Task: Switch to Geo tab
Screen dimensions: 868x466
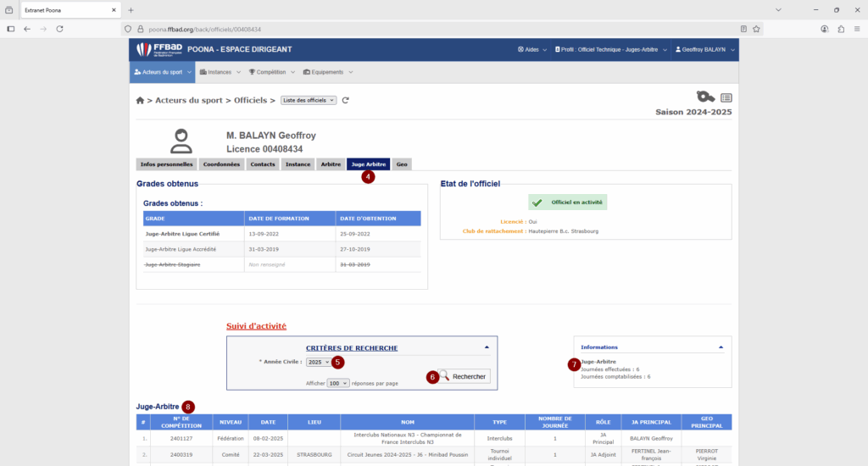Action: [x=402, y=164]
